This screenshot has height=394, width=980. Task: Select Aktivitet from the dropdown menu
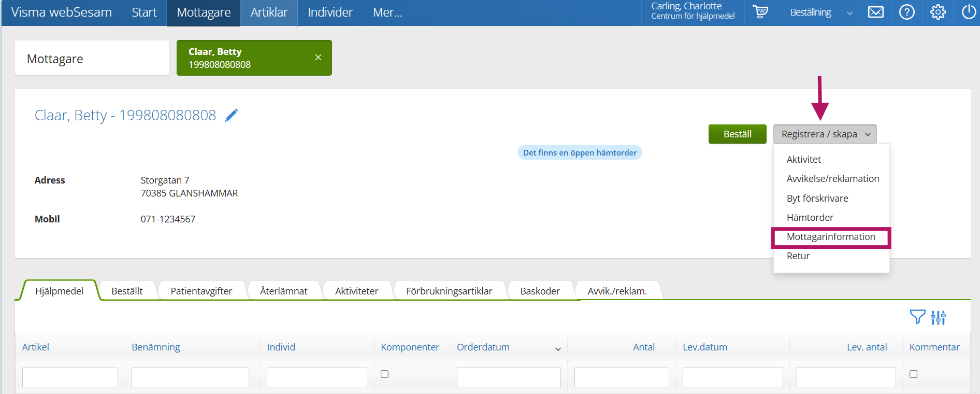click(x=804, y=160)
